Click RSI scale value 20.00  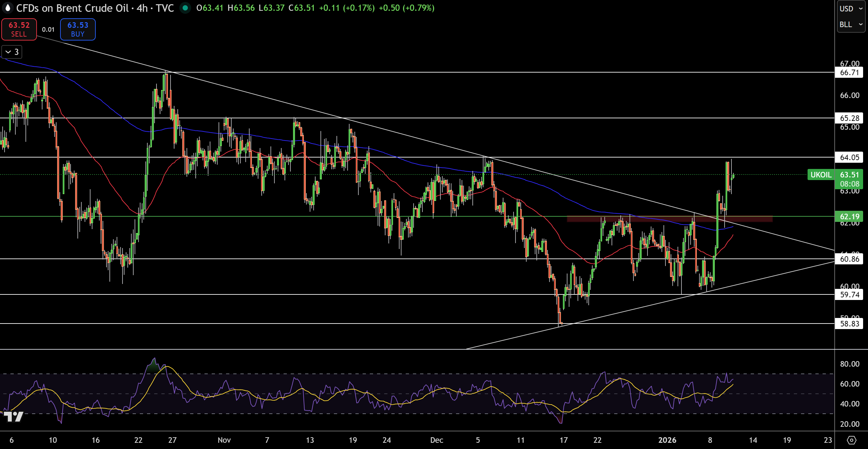coord(849,424)
